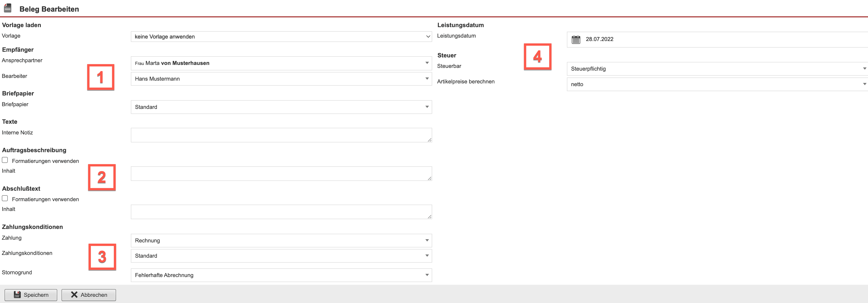Enable Formatierungen verwenden under Auftragsbeschreibung
Screen dimensions: 868x303
coord(5,160)
